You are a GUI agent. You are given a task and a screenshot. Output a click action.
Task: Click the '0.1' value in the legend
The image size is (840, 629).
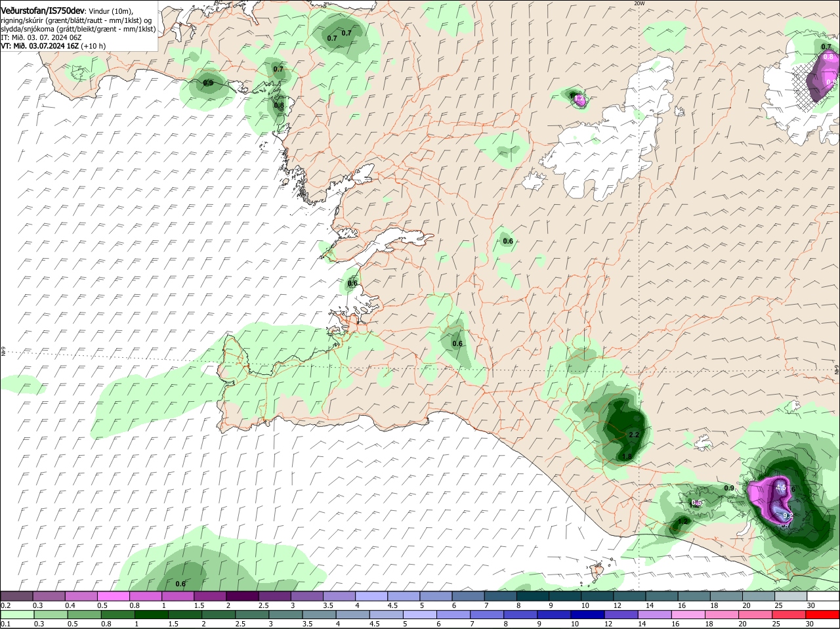(x=5, y=624)
